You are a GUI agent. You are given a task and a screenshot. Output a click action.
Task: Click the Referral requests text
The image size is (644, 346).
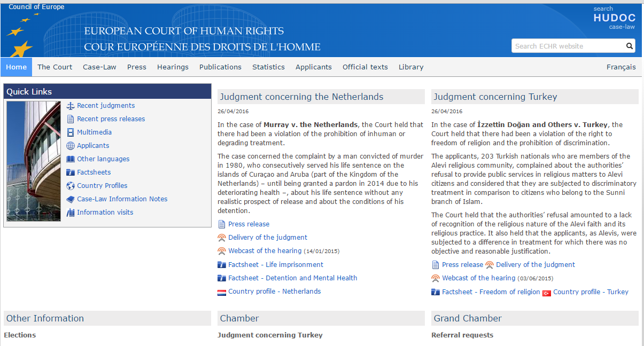pos(462,335)
